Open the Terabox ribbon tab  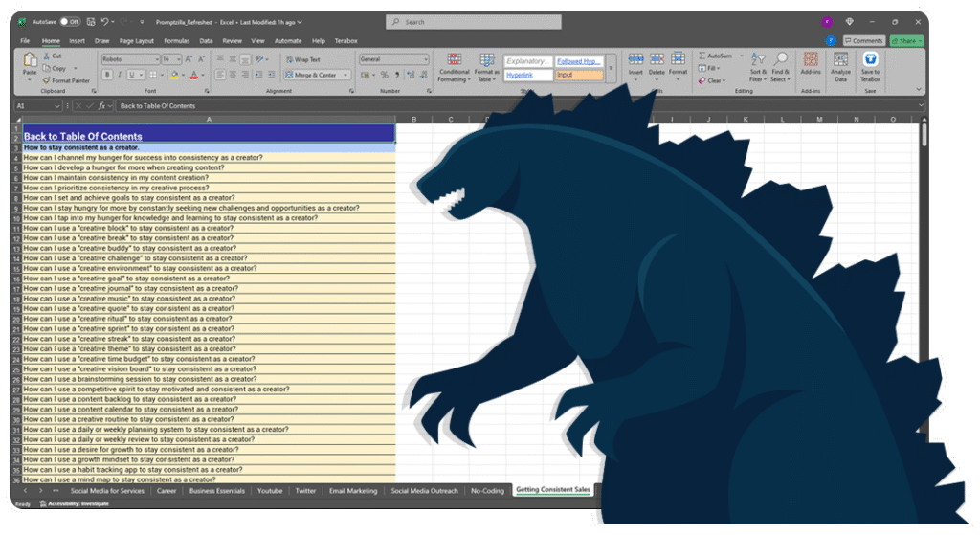pos(345,40)
